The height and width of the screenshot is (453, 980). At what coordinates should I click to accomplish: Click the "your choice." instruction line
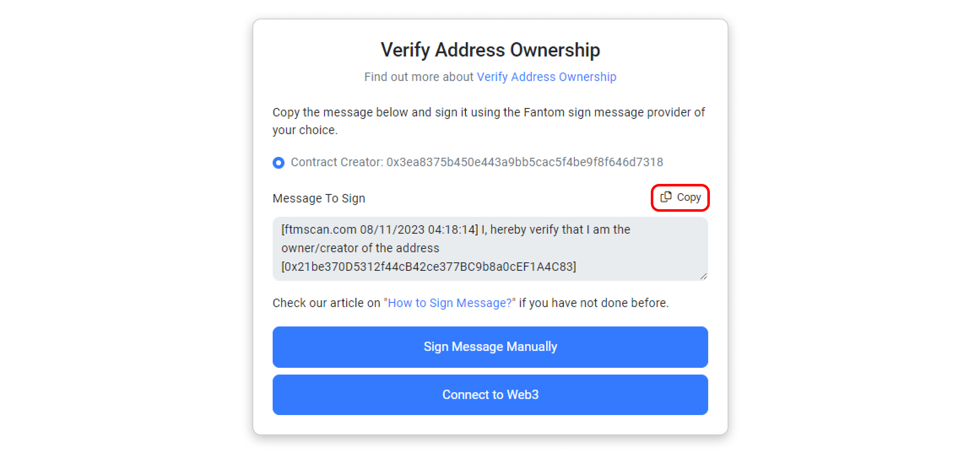305,130
